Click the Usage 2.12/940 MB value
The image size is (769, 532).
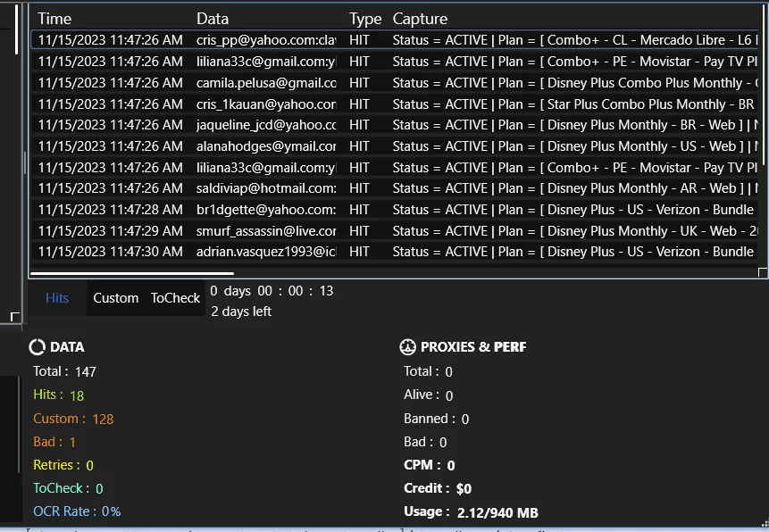pyautogui.click(x=497, y=512)
